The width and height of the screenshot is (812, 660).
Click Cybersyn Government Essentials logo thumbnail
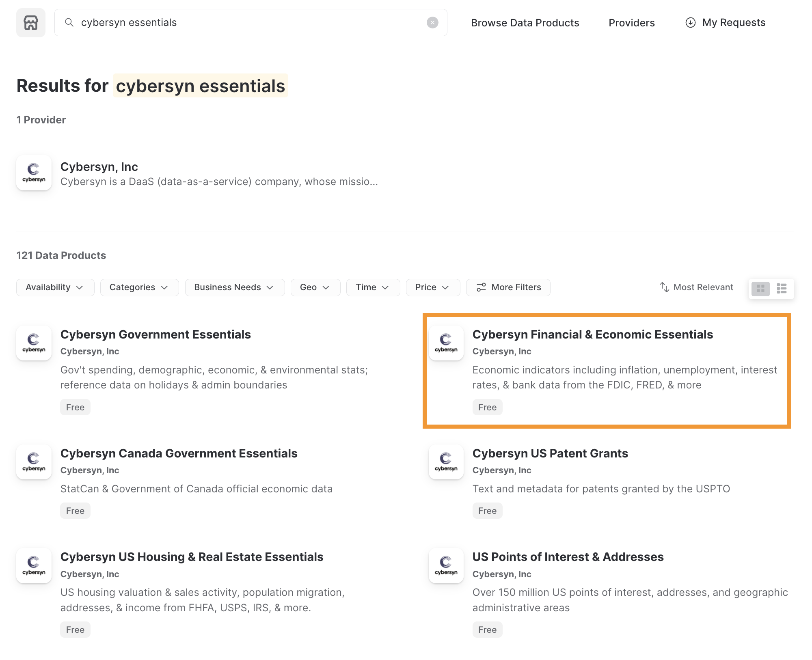[x=34, y=343]
